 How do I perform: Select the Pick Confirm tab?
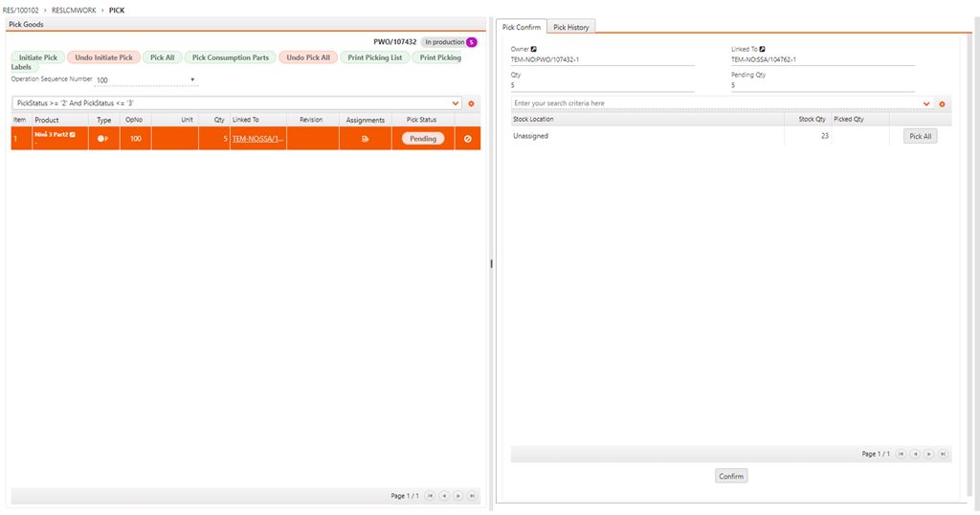522,27
